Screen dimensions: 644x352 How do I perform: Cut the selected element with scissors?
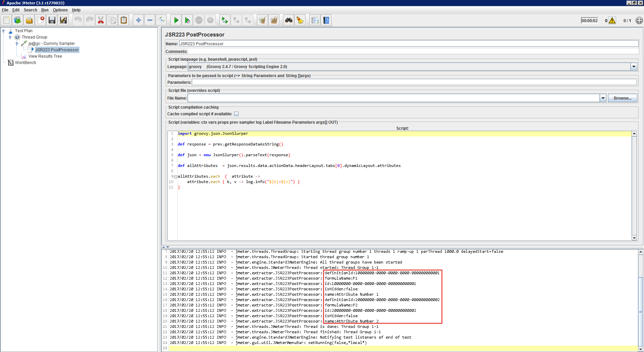[x=101, y=20]
